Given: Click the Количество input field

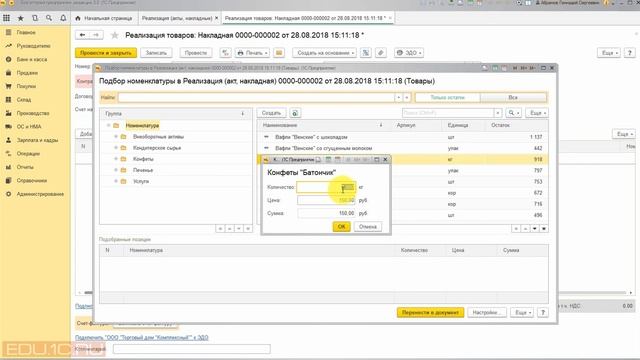Looking at the screenshot, I should point(326,187).
